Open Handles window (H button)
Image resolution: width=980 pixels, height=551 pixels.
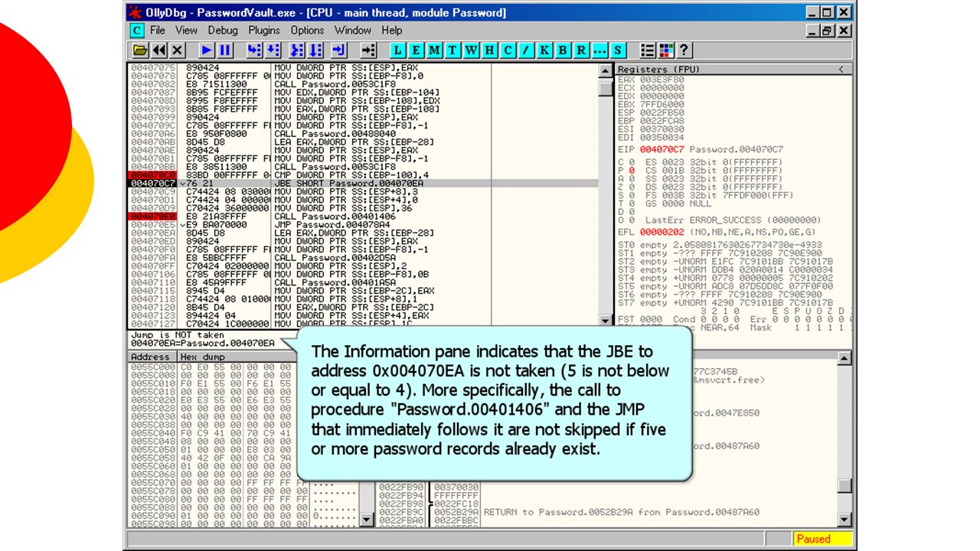click(x=490, y=51)
